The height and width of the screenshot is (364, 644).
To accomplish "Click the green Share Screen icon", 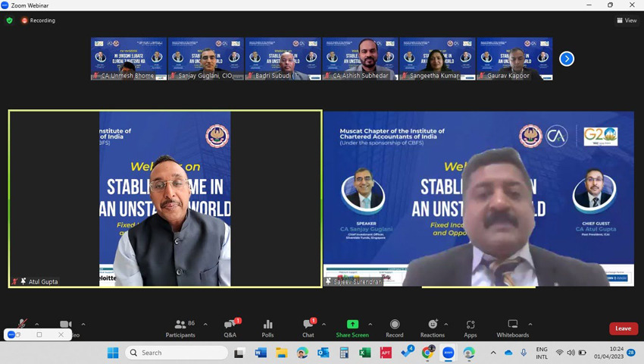I will click(x=352, y=325).
